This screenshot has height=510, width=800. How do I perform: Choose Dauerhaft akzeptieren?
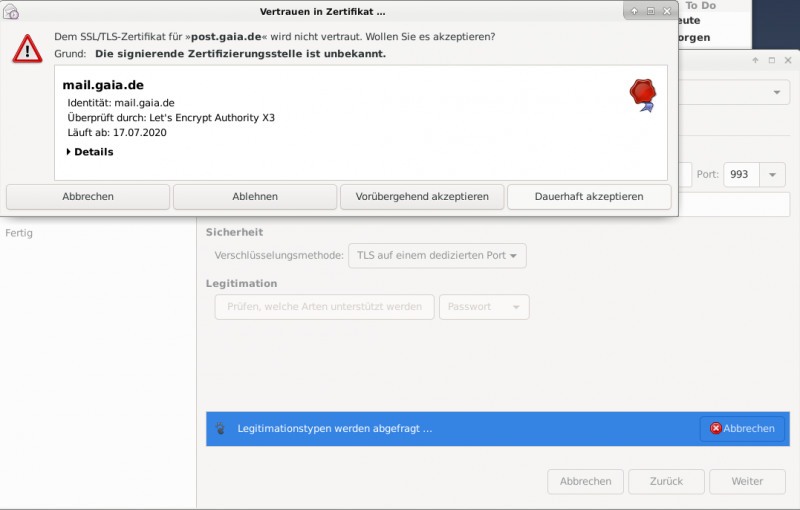click(589, 197)
